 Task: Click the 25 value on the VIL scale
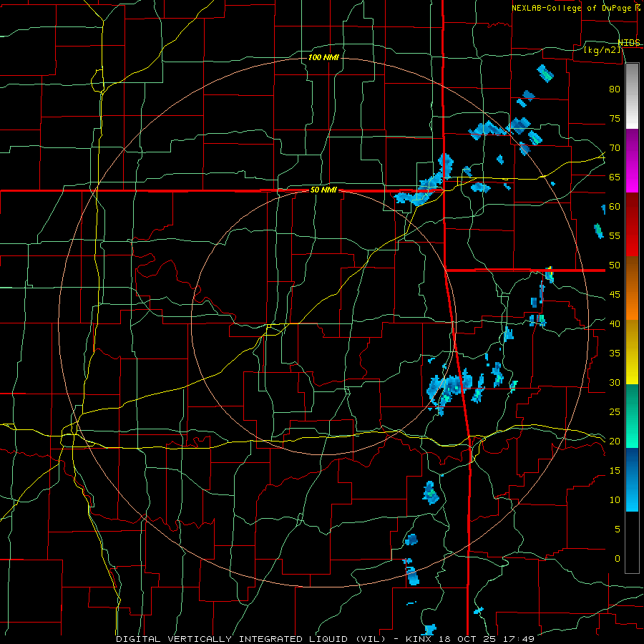[x=615, y=412]
